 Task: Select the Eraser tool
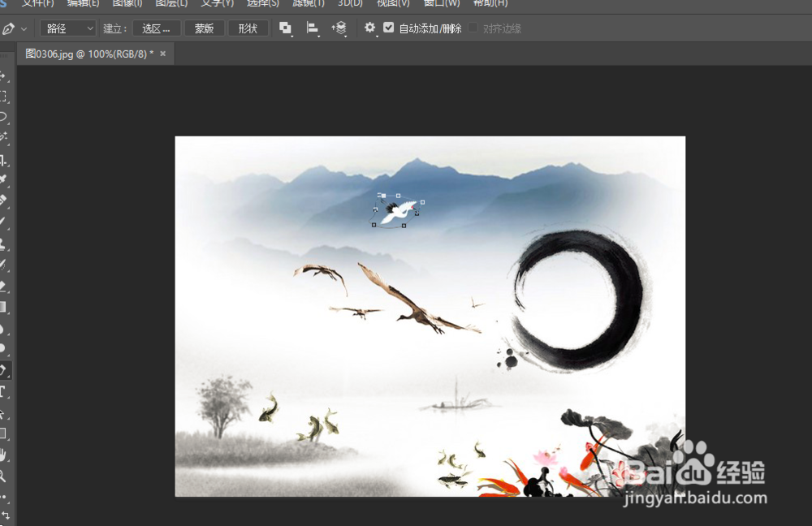2,286
